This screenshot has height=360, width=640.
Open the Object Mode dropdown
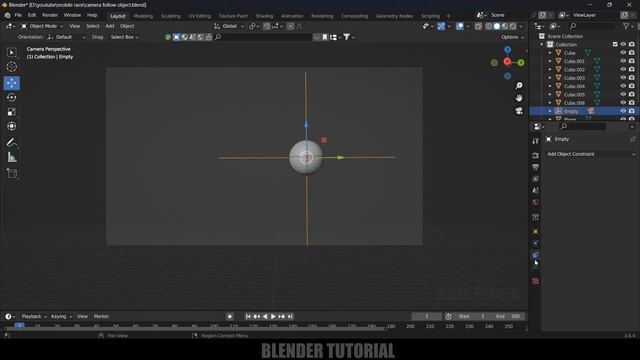pyautogui.click(x=42, y=26)
